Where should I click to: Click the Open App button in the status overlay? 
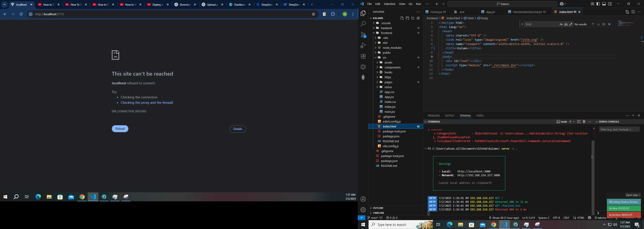click(633, 195)
